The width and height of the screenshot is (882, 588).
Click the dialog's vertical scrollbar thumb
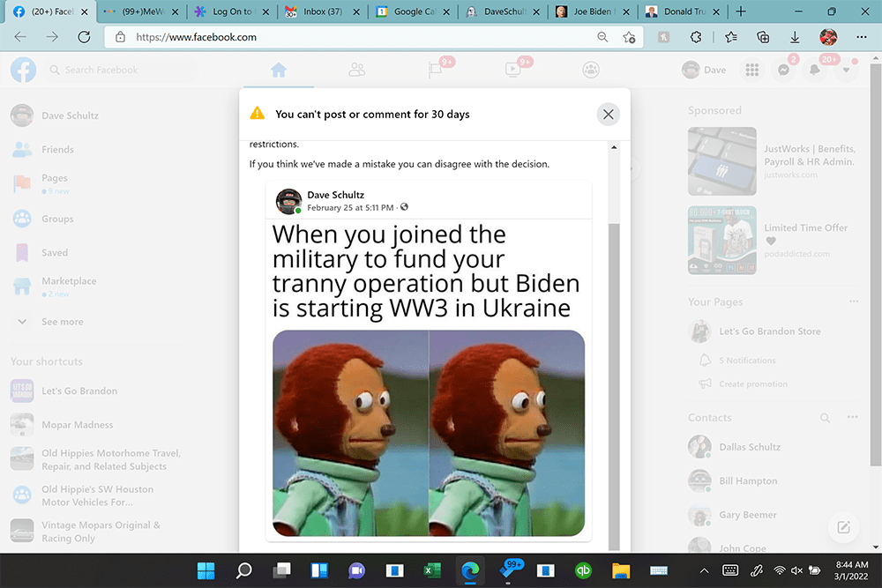tap(614, 387)
